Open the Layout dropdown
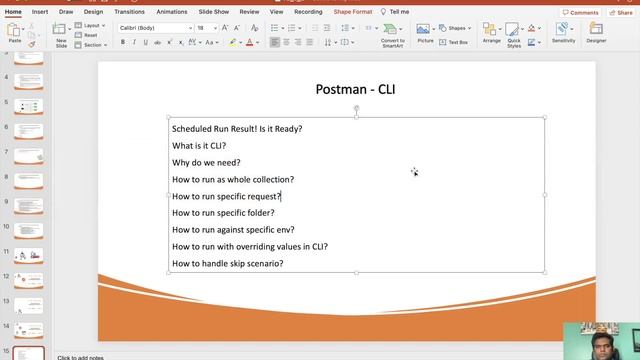 [90, 26]
